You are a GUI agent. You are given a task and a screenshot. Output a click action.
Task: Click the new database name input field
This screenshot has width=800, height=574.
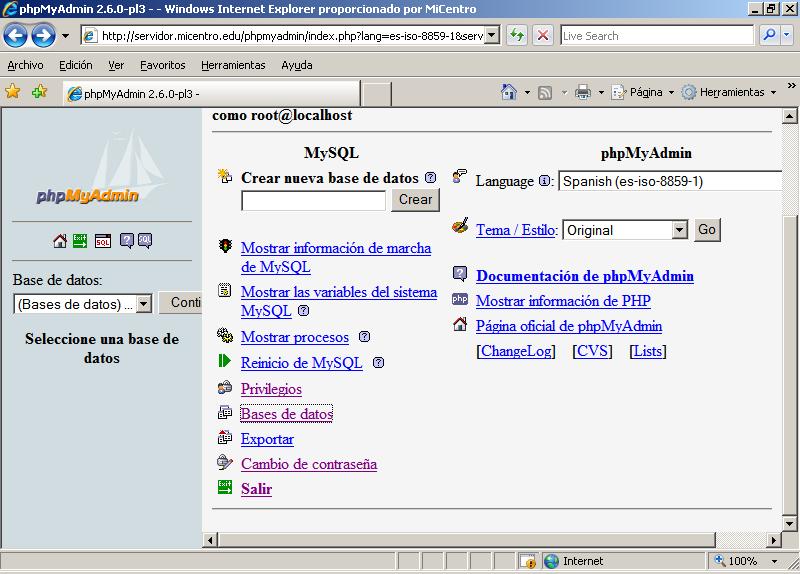(x=313, y=200)
